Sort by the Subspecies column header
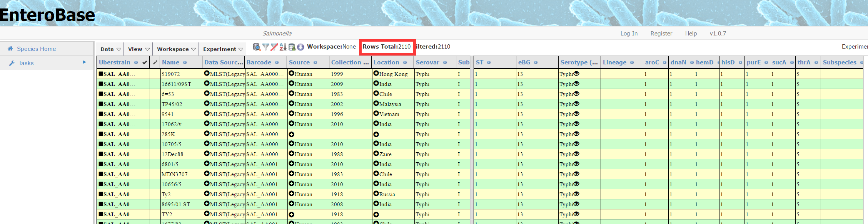868x224 pixels. 842,62
